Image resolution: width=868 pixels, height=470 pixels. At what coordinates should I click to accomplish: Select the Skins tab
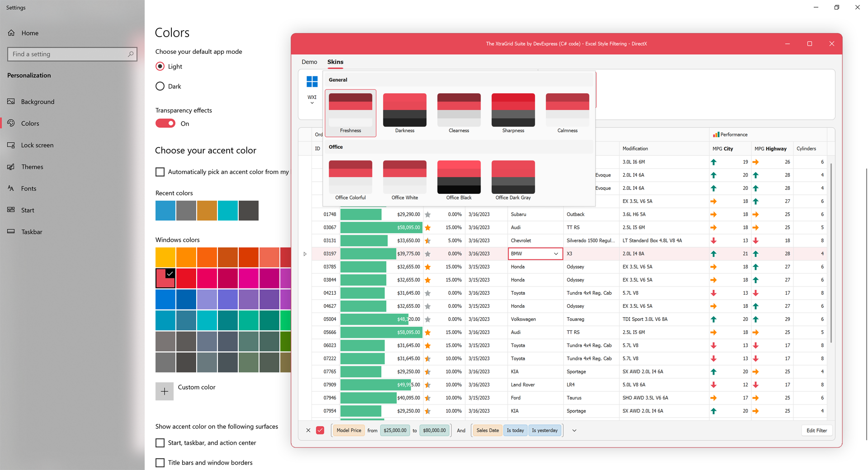335,62
